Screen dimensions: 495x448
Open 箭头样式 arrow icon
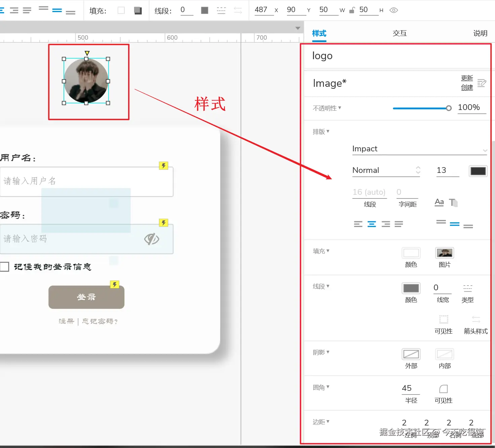[x=476, y=319]
